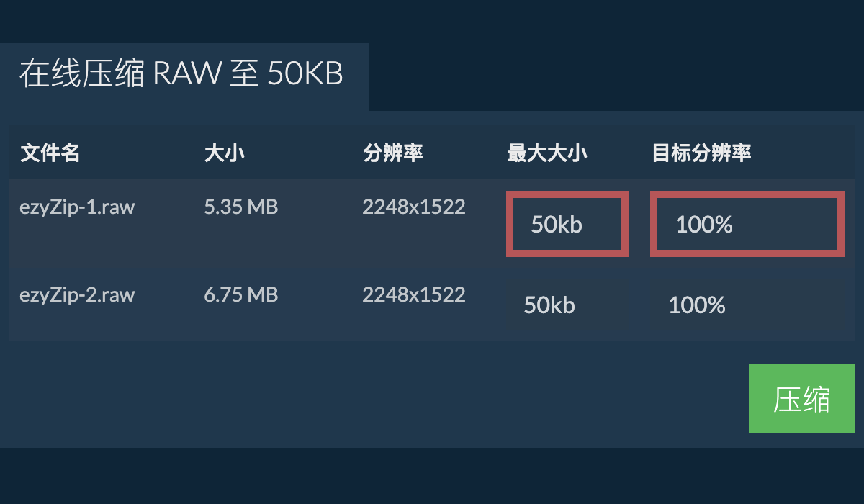Edit the 50kb max size for ezyZip-2.raw

(x=567, y=305)
